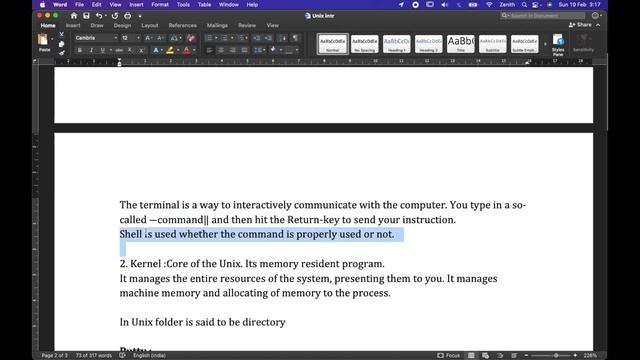Justify the paragraph text
The height and width of the screenshot is (360, 640).
coord(244,50)
